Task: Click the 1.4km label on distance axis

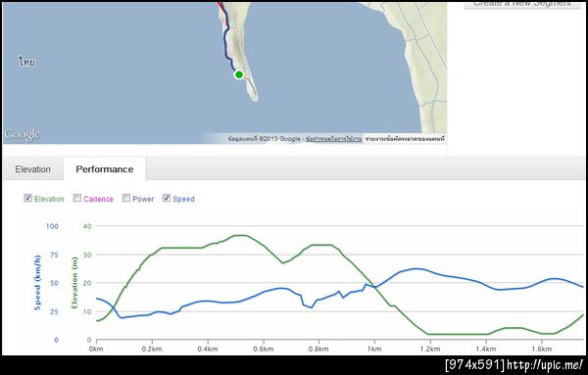Action: click(486, 349)
